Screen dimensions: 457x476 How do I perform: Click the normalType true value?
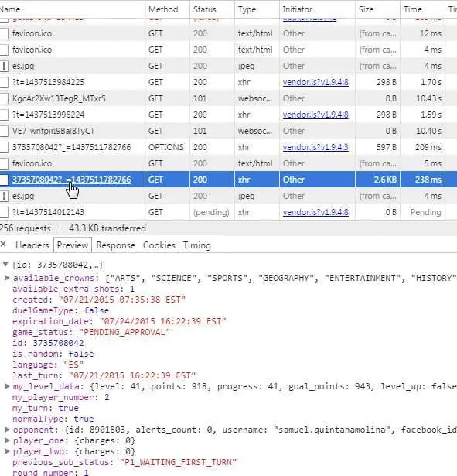[x=84, y=419]
